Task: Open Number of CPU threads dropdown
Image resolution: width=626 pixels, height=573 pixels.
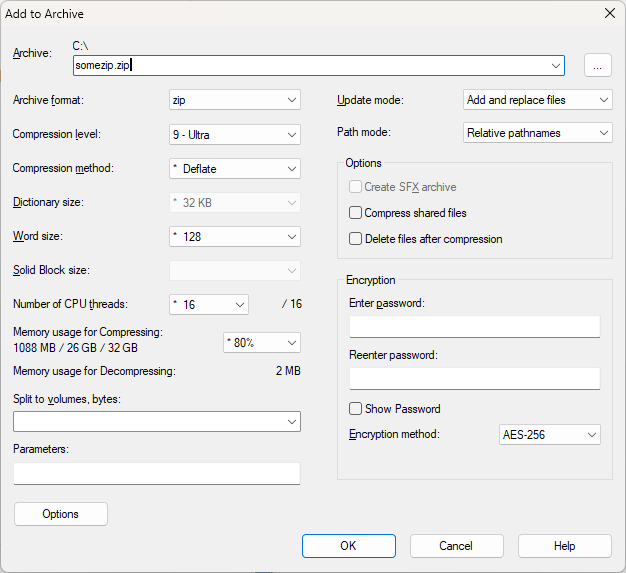Action: (209, 304)
